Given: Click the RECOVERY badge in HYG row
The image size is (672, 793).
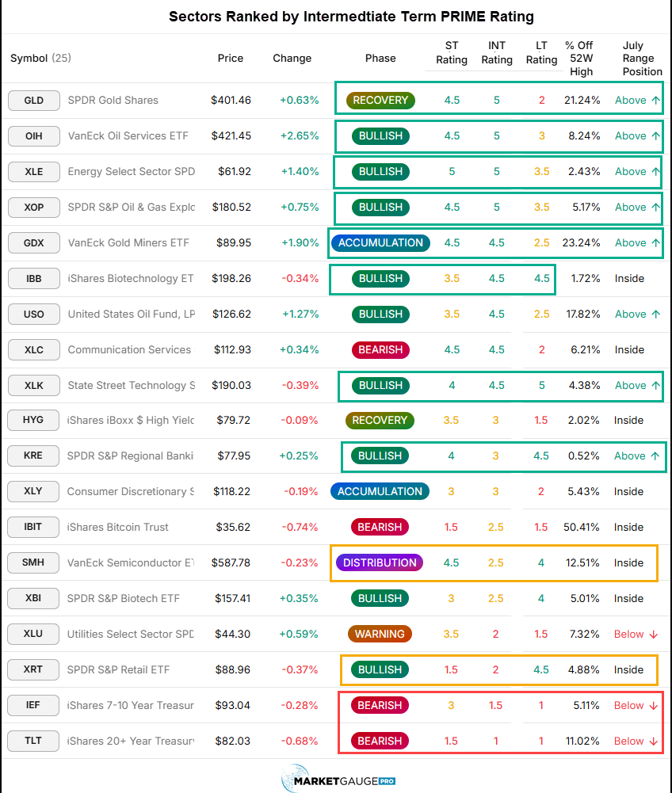Looking at the screenshot, I should 380,420.
